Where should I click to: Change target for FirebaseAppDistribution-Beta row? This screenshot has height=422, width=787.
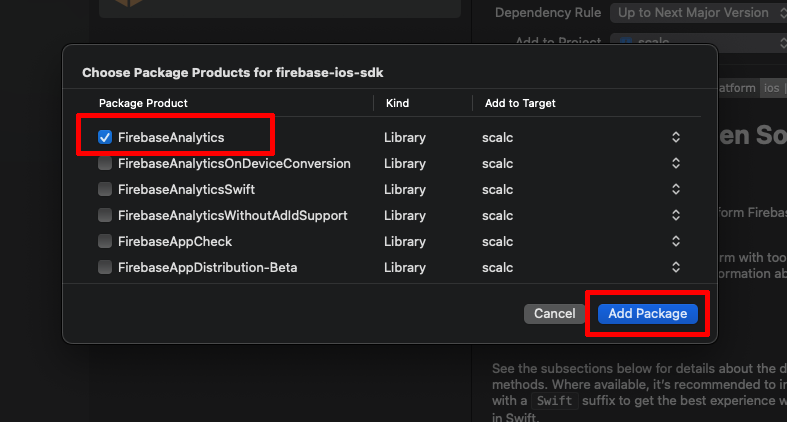(x=676, y=267)
